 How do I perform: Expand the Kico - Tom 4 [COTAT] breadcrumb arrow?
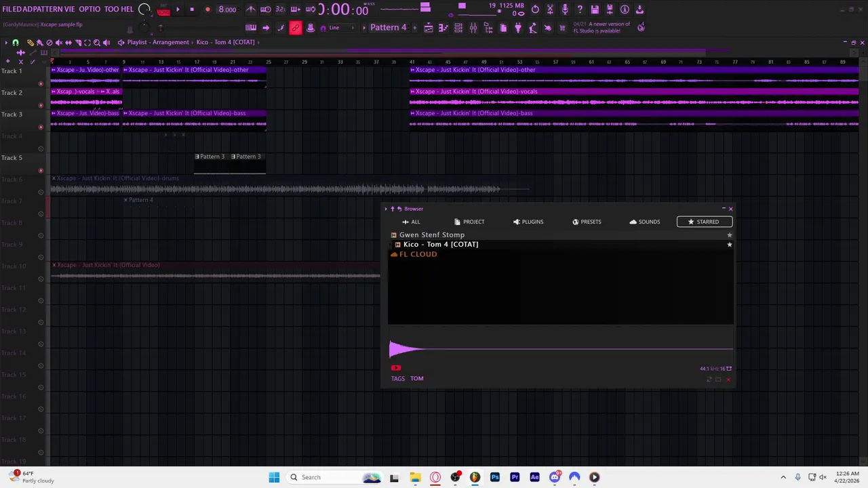pyautogui.click(x=258, y=42)
